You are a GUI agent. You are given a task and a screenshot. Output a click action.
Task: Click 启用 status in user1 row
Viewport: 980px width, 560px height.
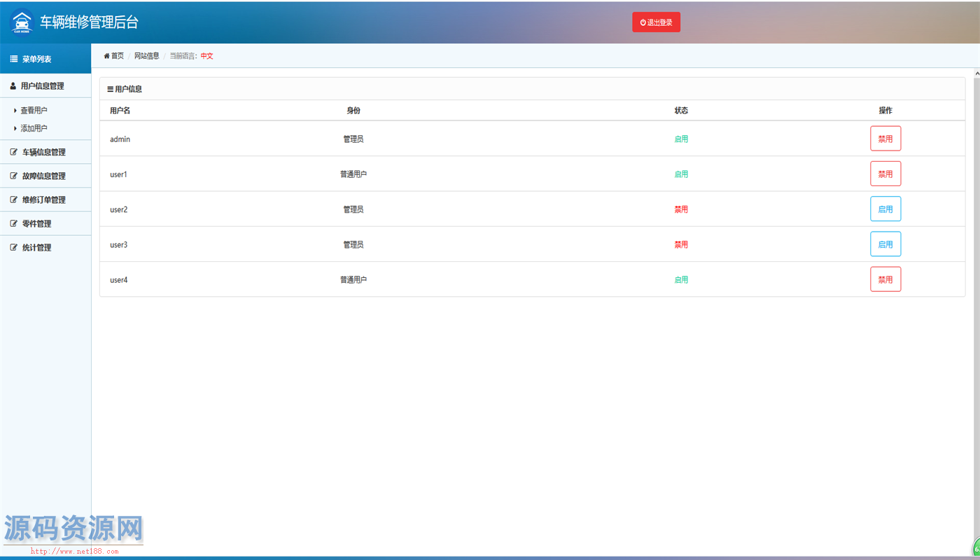pos(681,174)
